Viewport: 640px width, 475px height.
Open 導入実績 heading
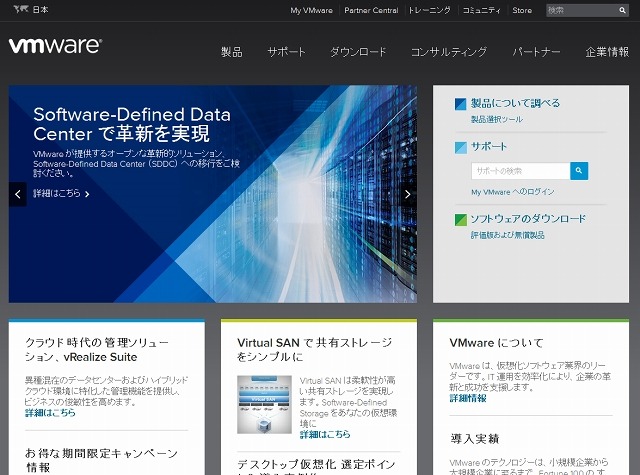(x=475, y=439)
